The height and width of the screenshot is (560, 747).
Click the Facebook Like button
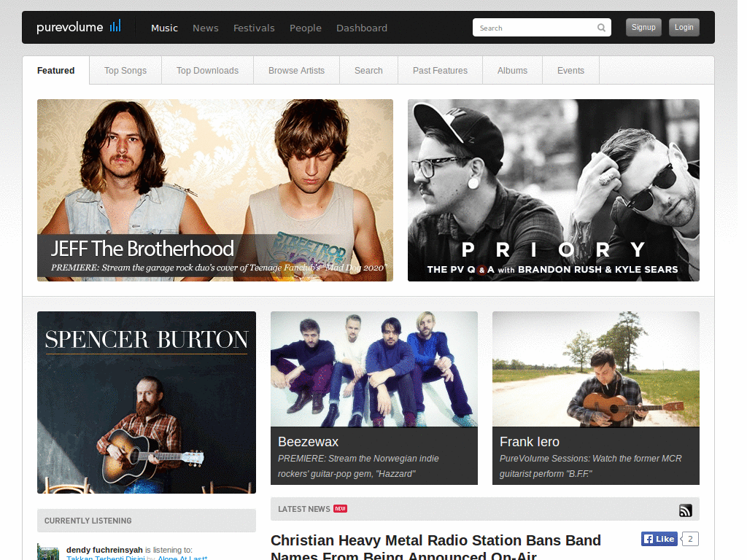[659, 539]
